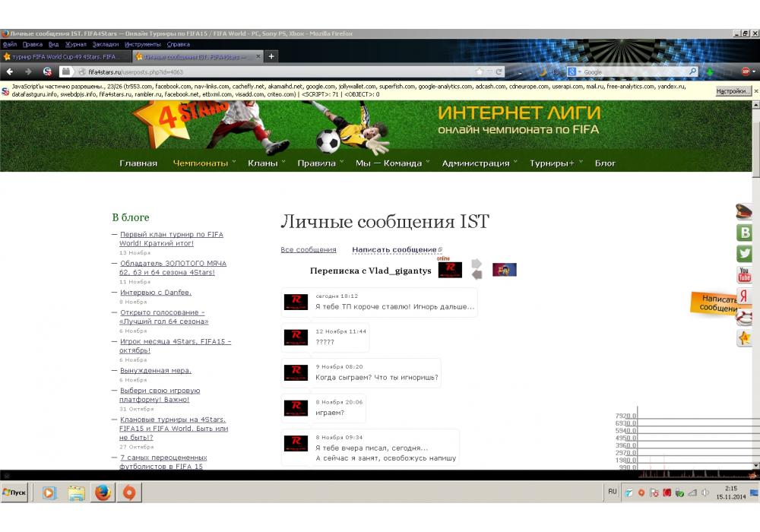760x532 pixels.
Task: Open the Вид menu
Action: click(53, 44)
